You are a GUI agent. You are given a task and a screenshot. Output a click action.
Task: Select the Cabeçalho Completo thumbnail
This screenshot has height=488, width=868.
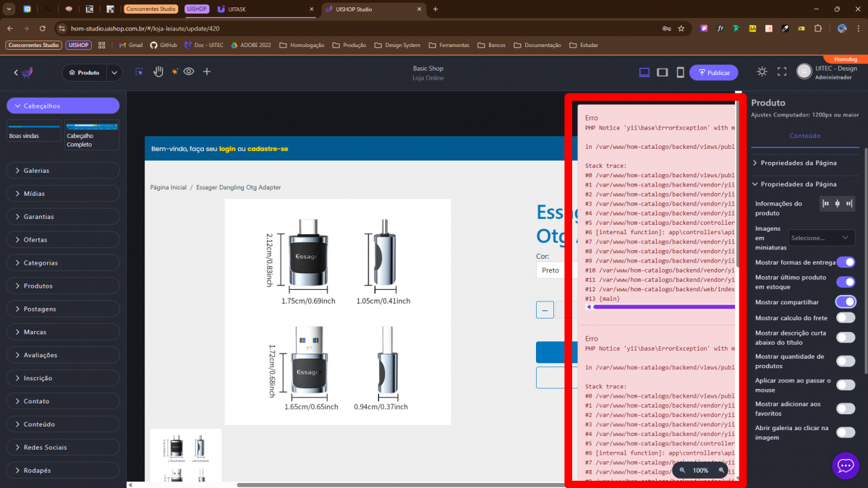click(x=92, y=135)
